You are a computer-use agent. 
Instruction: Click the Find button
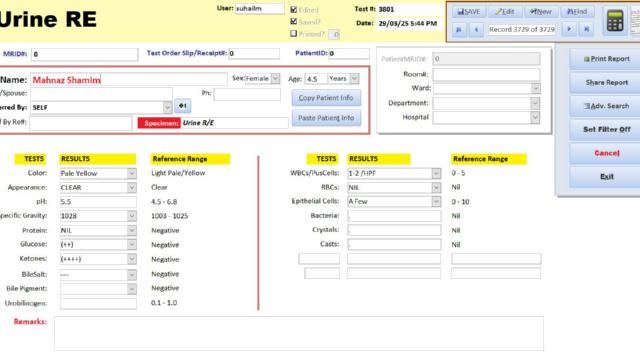tap(577, 12)
